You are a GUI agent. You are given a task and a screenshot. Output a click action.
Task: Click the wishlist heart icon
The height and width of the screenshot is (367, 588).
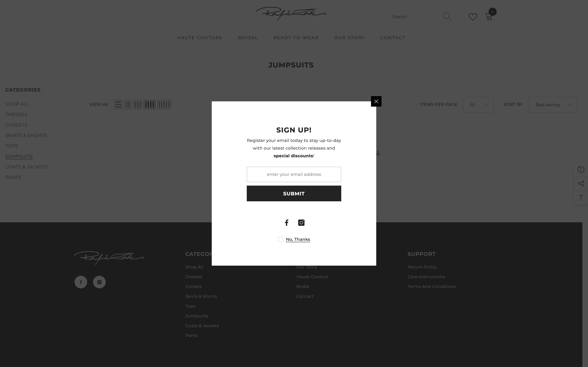point(472,16)
